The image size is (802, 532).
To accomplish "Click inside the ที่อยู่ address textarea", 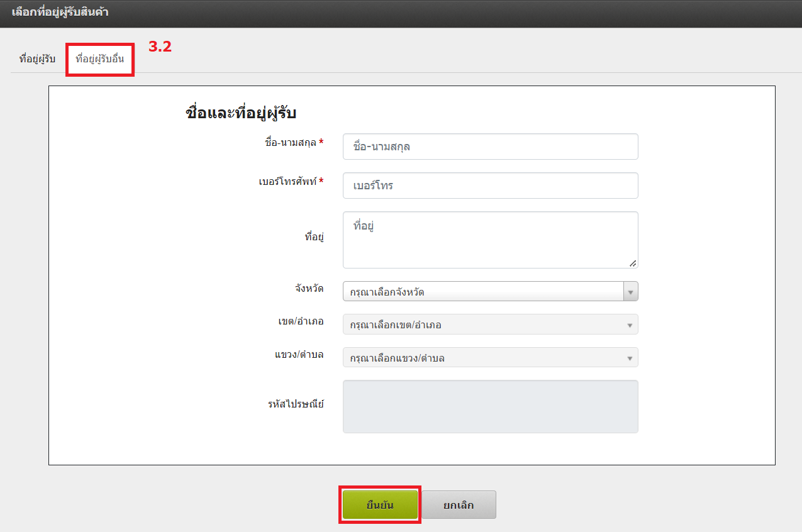I will tap(490, 240).
